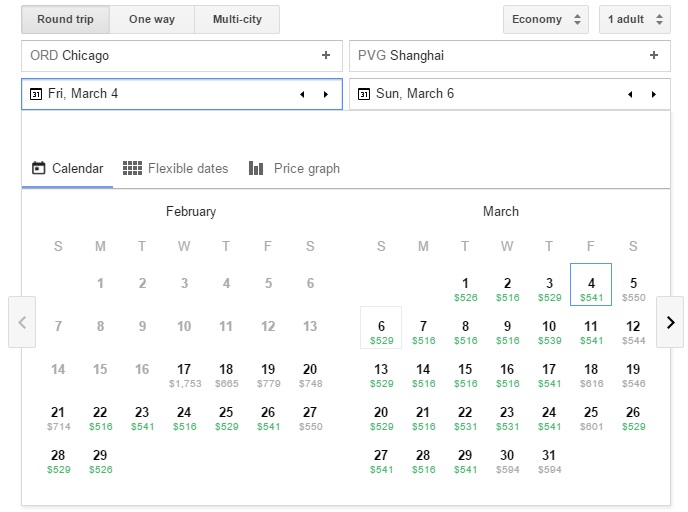The image size is (688, 512).
Task: Choose February 29 priced at $526
Action: [100, 460]
